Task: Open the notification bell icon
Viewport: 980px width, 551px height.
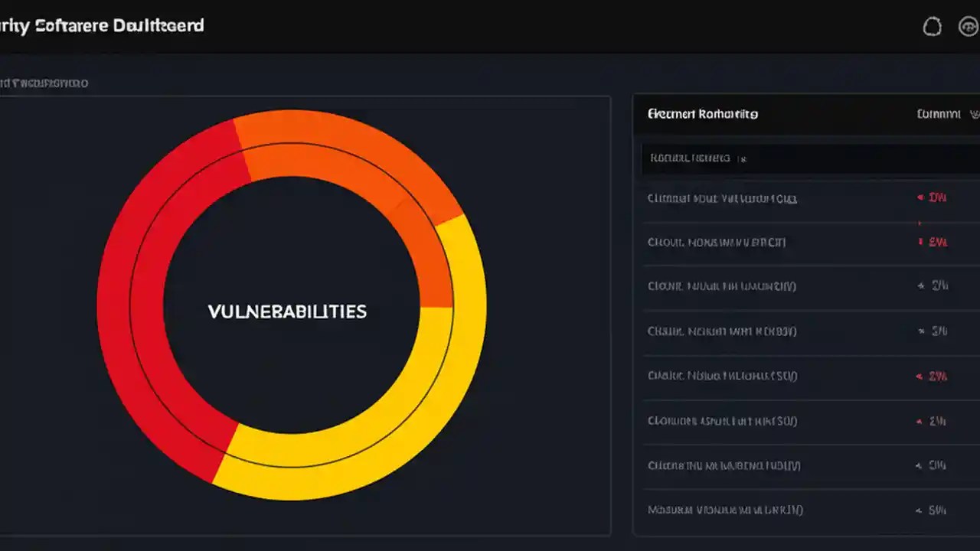Action: tap(933, 26)
